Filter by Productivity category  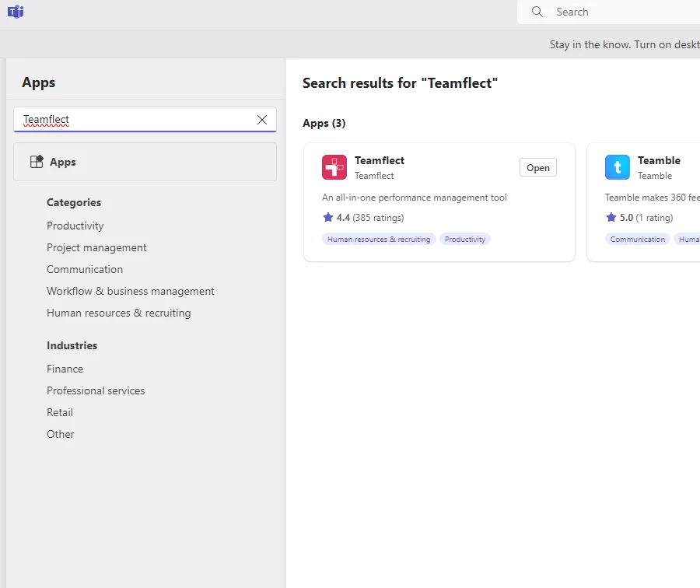click(75, 226)
